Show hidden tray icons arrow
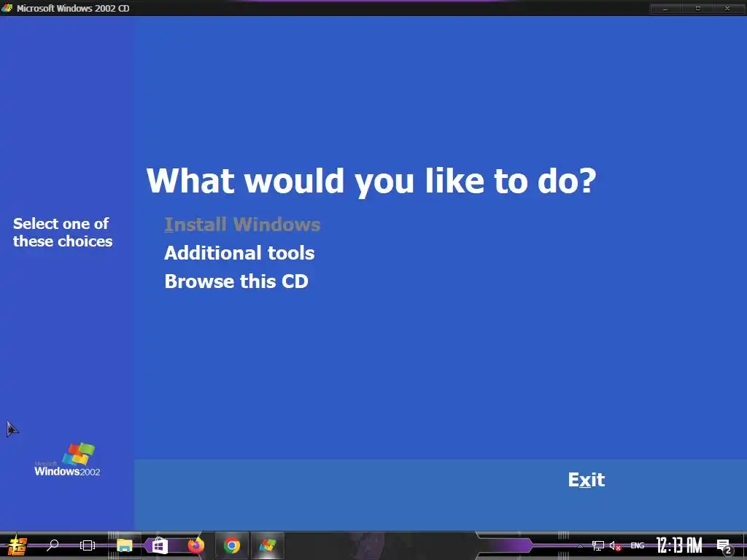Image resolution: width=747 pixels, height=560 pixels. pyautogui.click(x=580, y=545)
